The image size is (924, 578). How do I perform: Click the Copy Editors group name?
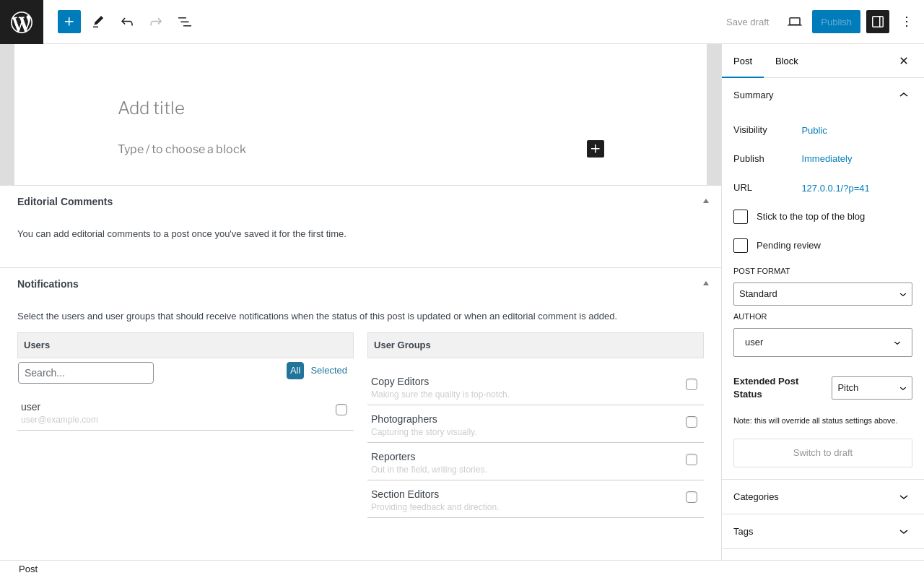pyautogui.click(x=400, y=381)
